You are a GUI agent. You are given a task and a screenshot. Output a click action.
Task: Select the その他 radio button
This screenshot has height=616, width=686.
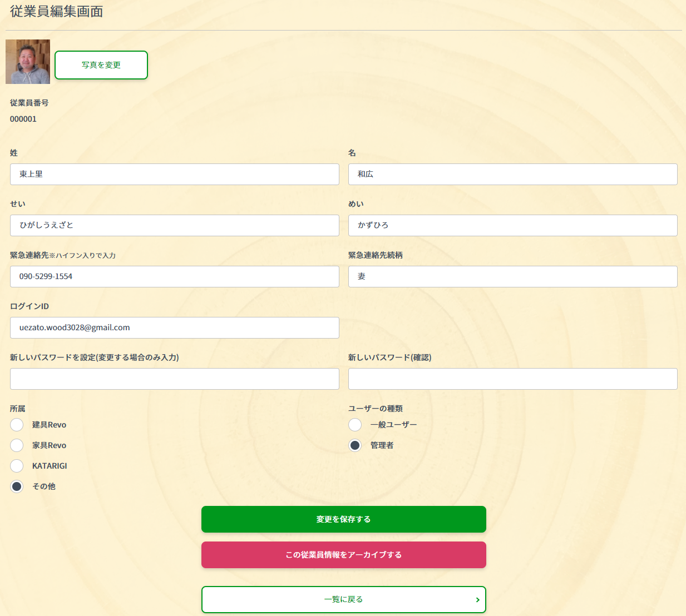coord(17,486)
